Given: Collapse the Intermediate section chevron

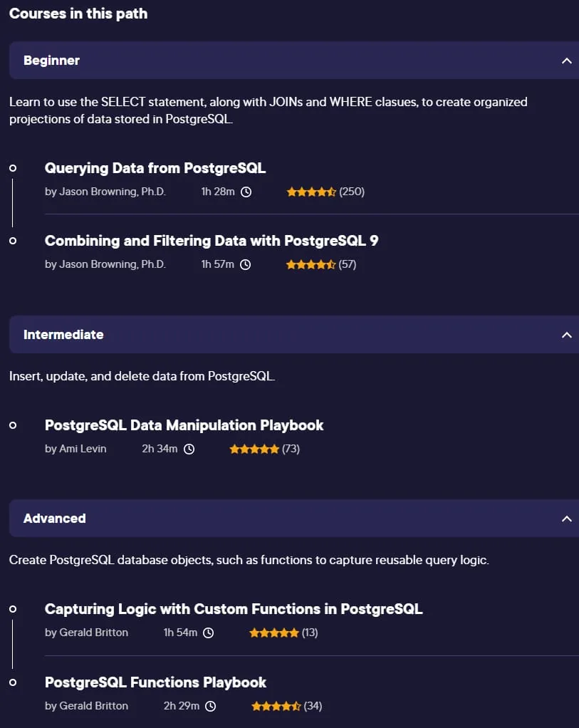Looking at the screenshot, I should point(566,335).
